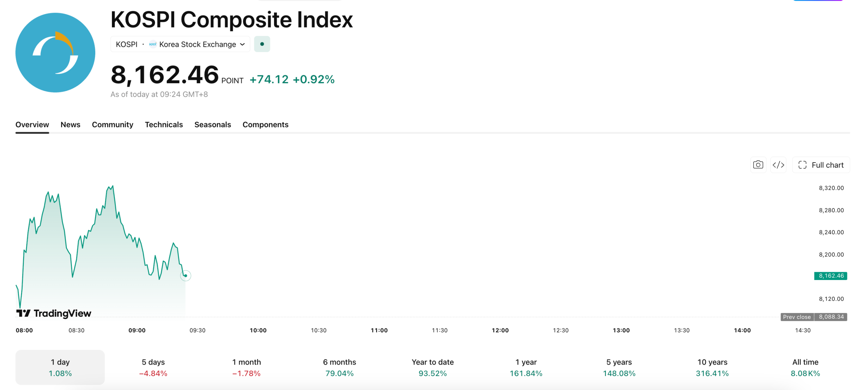
Task: Click the 8,320.00 axis value
Action: click(x=831, y=188)
